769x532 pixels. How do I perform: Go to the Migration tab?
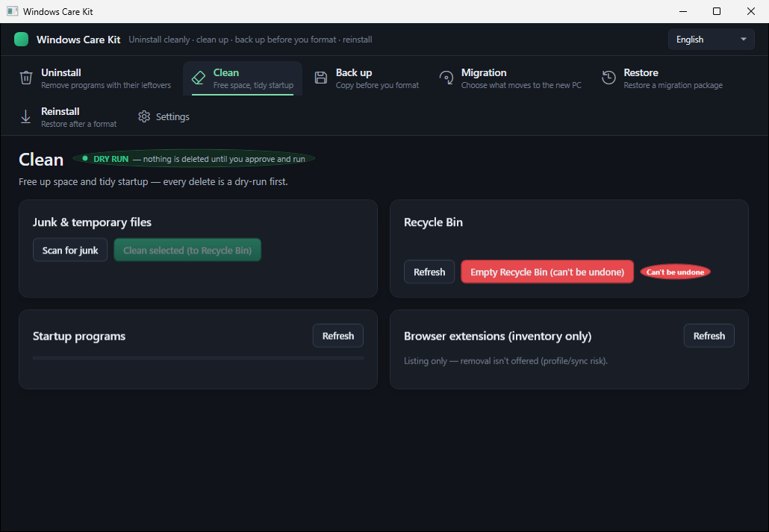tap(511, 78)
